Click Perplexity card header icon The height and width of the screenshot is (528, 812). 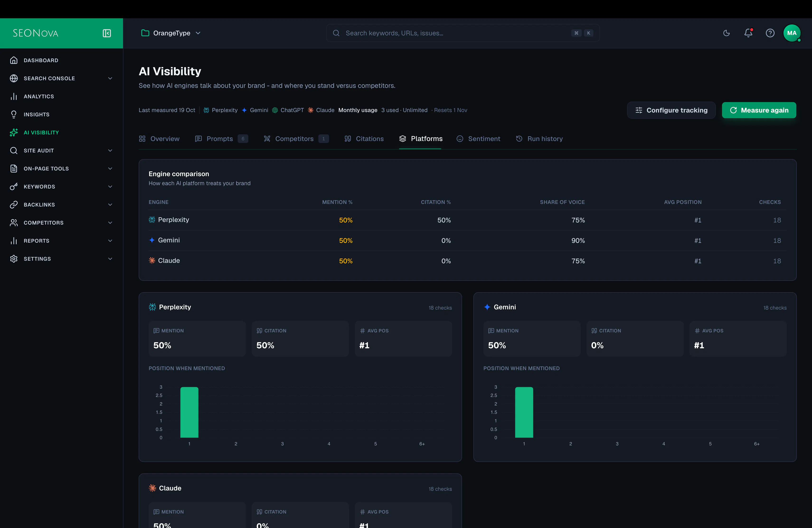tap(152, 307)
